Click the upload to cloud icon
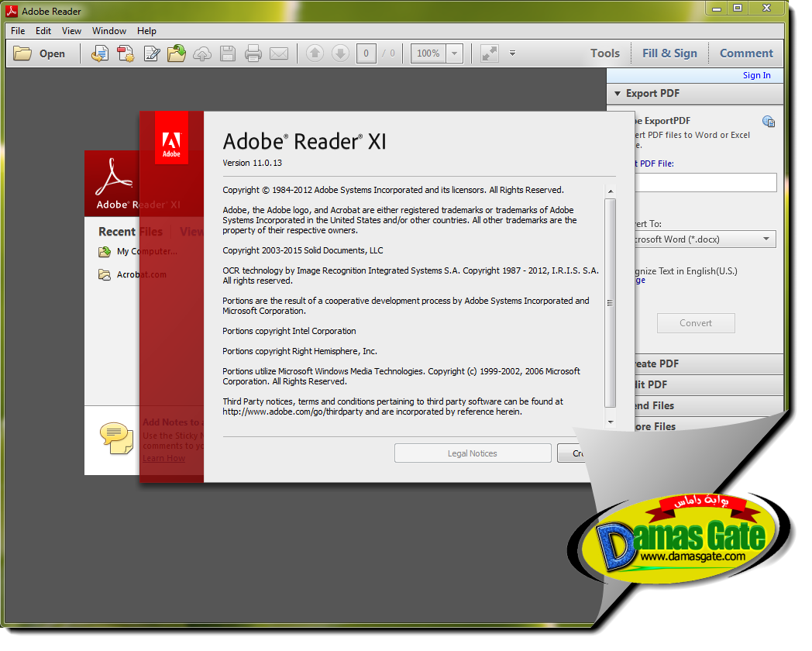The height and width of the screenshot is (651, 812). tap(202, 53)
